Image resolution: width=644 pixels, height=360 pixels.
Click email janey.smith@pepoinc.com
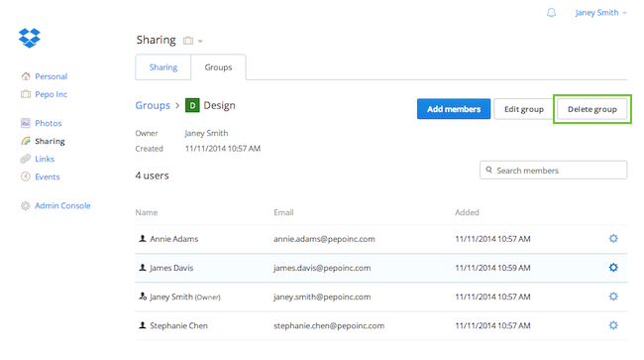click(322, 297)
